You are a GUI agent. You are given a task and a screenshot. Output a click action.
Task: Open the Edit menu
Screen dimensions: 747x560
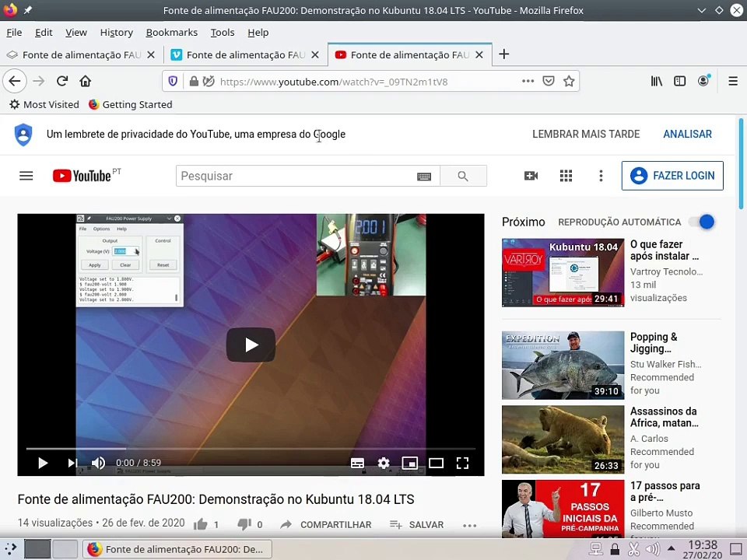click(44, 33)
